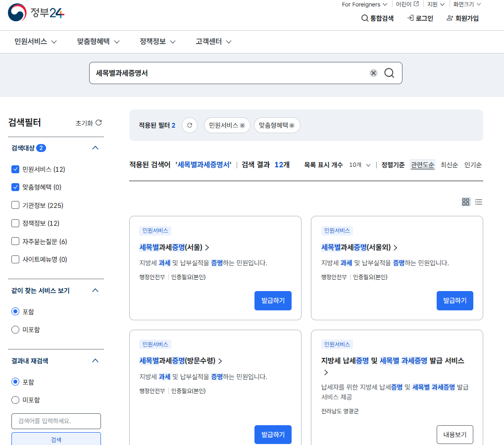Check the 기관정보 (225) checkbox
Image resolution: width=504 pixels, height=445 pixels.
click(x=15, y=205)
